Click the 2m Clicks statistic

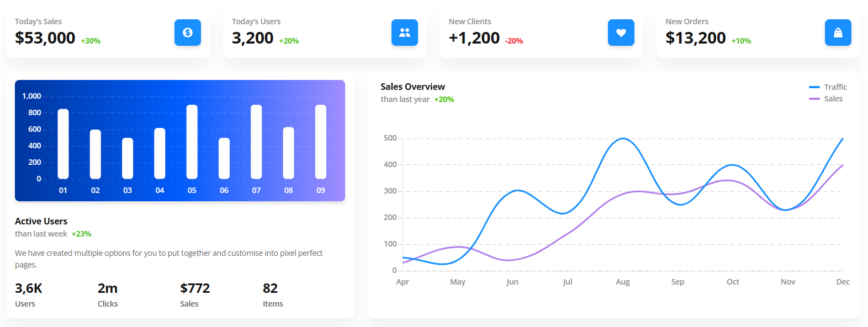[108, 288]
